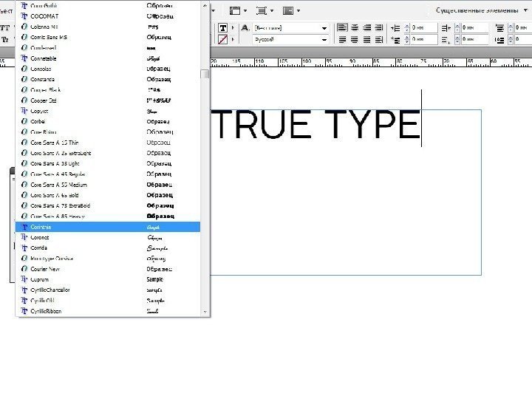Choose Comic Sans MS in font list
The image size is (532, 399).
tap(108, 37)
